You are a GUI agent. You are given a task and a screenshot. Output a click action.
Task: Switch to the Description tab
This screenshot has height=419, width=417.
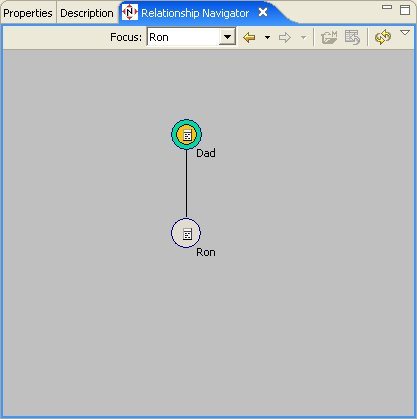(x=87, y=13)
